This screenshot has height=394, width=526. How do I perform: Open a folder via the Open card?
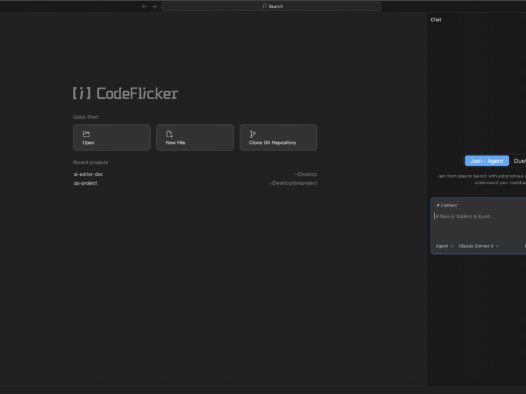112,137
